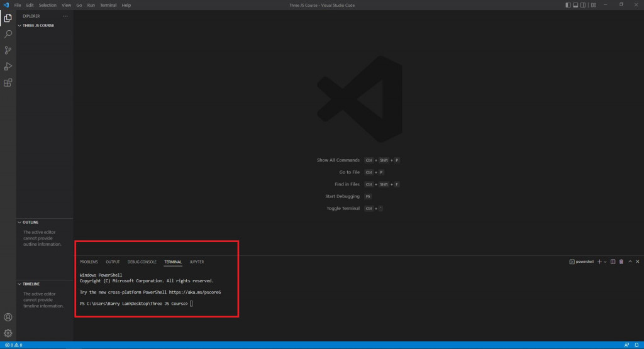This screenshot has width=644, height=349.
Task: Open the Help menu
Action: tap(126, 5)
